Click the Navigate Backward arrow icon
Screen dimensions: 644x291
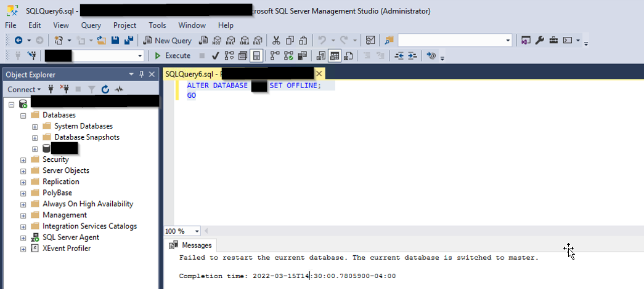[x=18, y=40]
